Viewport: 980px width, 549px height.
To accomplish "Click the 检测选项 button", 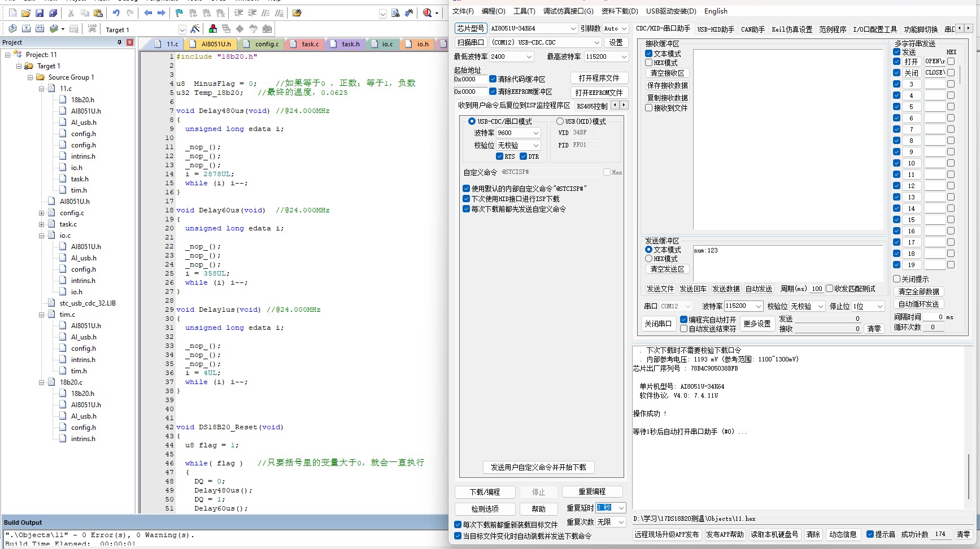I will 485,509.
